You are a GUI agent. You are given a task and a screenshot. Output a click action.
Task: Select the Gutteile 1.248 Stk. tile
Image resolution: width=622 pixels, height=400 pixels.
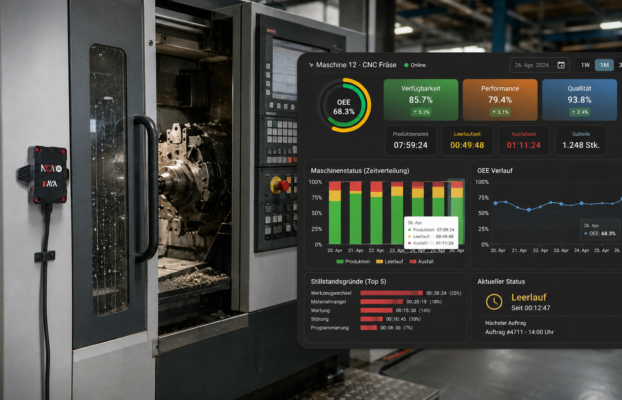coord(581,140)
